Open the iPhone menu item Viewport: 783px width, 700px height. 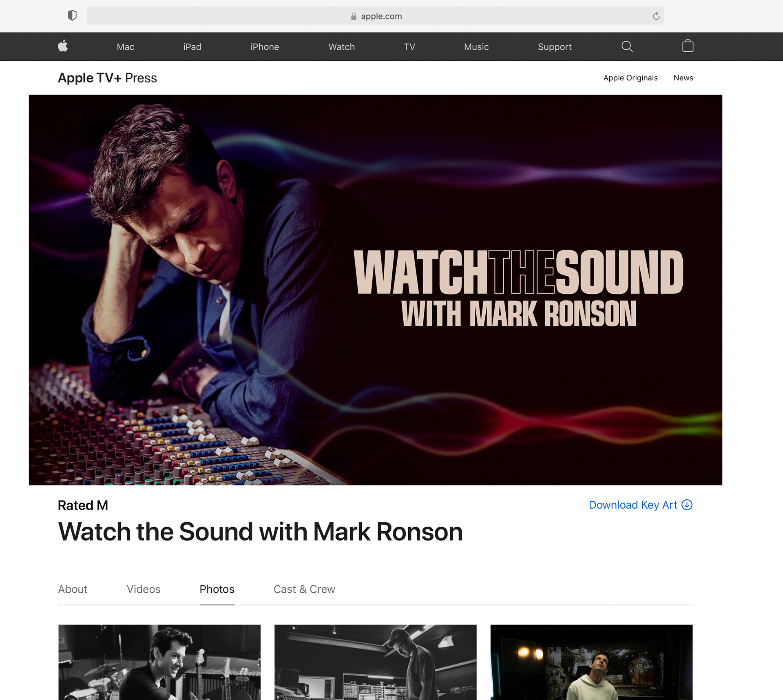pos(265,47)
